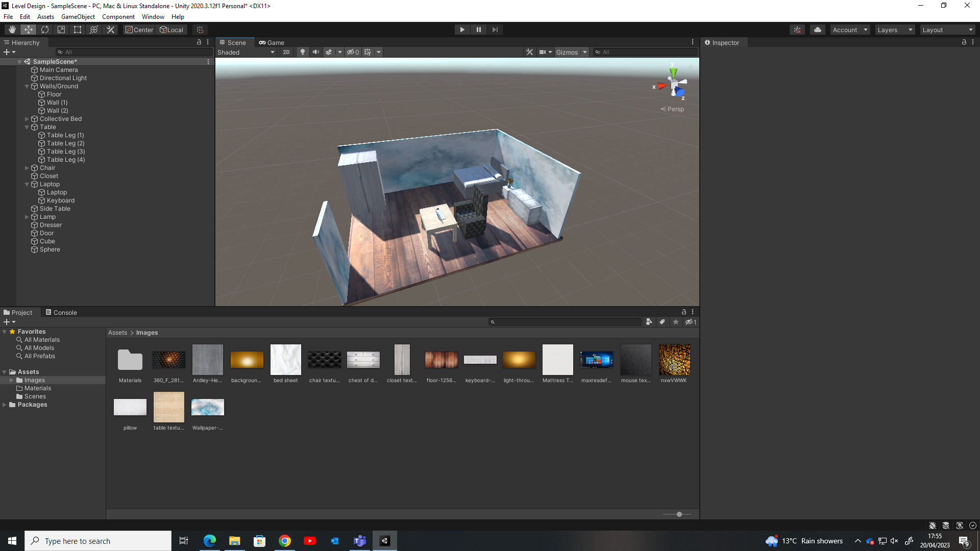Open the Rect Transform tool
980x551 pixels.
pyautogui.click(x=78, y=29)
